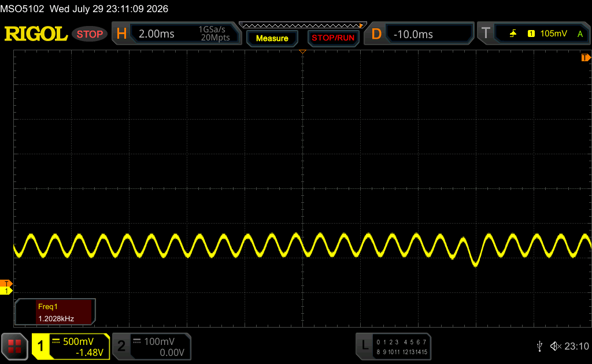Click the trigger sweep mode A indicator

[x=580, y=34]
